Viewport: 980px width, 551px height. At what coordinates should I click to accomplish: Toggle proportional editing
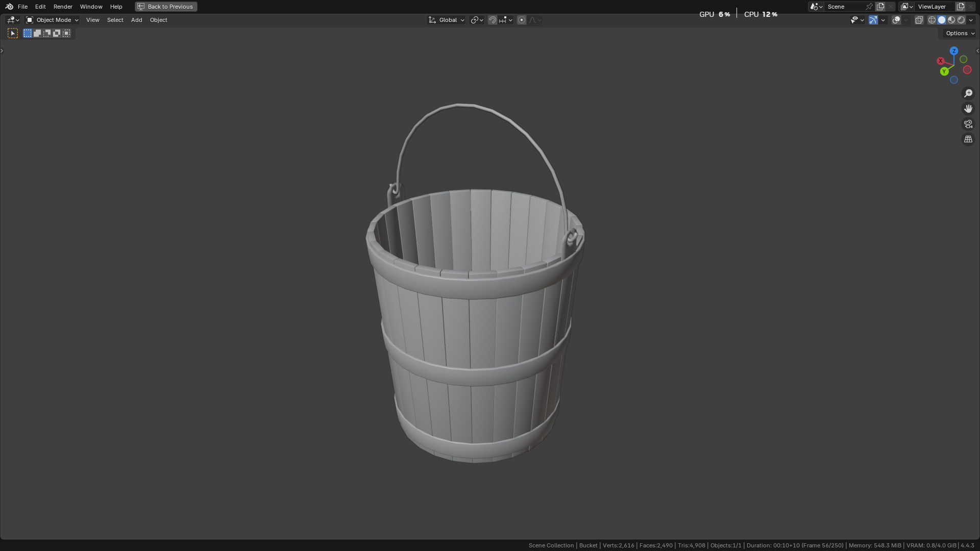522,20
